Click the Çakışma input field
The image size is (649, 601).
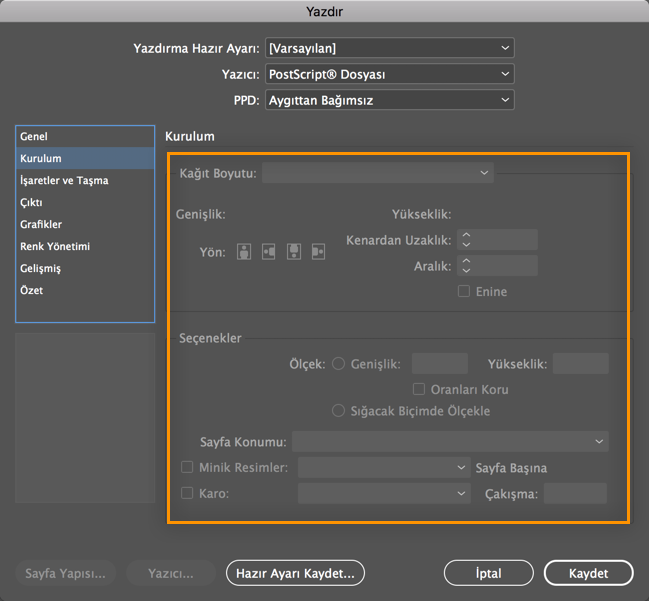click(x=575, y=493)
